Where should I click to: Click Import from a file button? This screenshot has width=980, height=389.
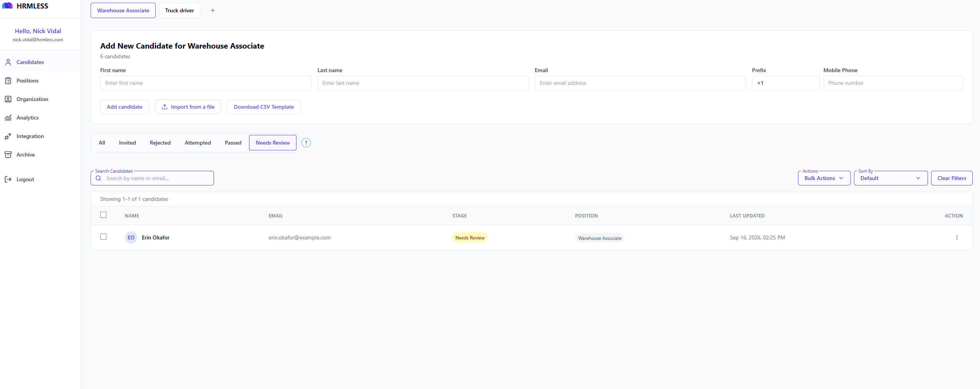[x=188, y=107]
